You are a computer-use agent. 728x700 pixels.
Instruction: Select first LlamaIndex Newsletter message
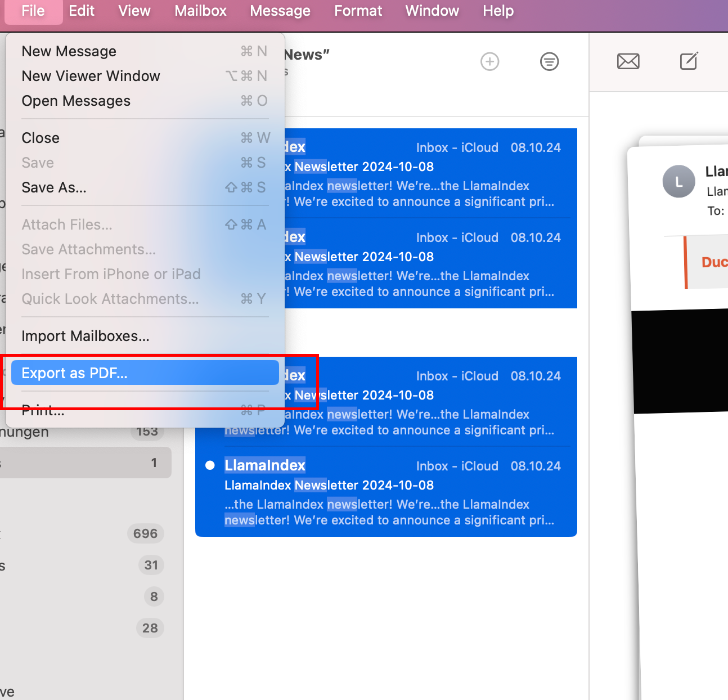point(386,173)
